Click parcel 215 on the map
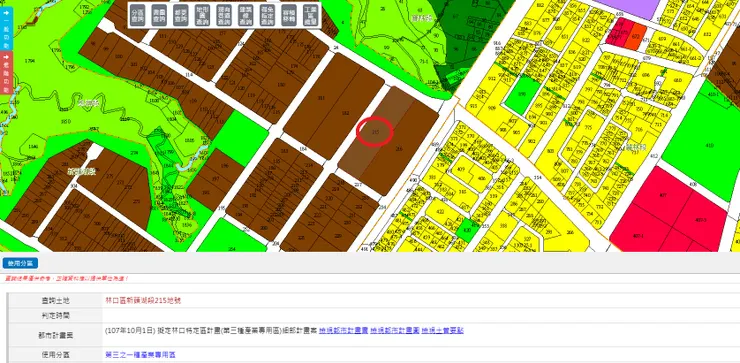 [x=375, y=133]
